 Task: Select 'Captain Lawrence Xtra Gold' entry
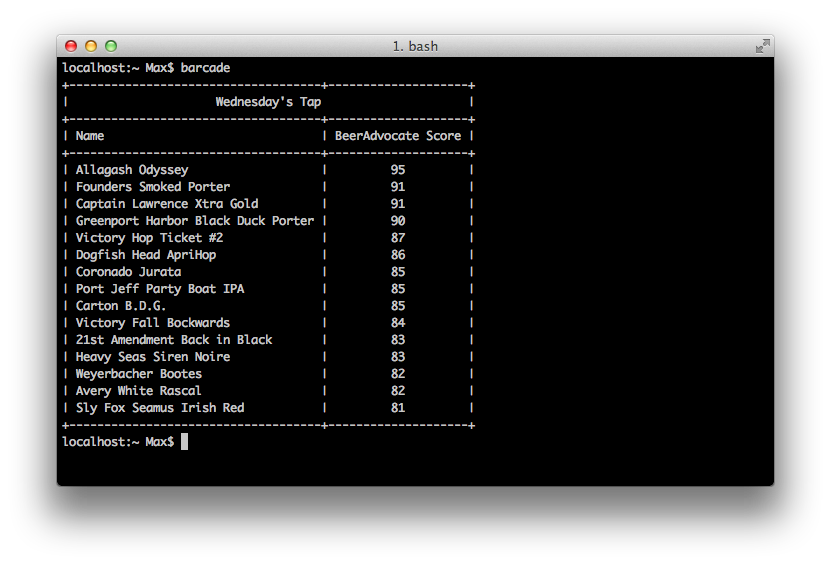click(x=167, y=204)
